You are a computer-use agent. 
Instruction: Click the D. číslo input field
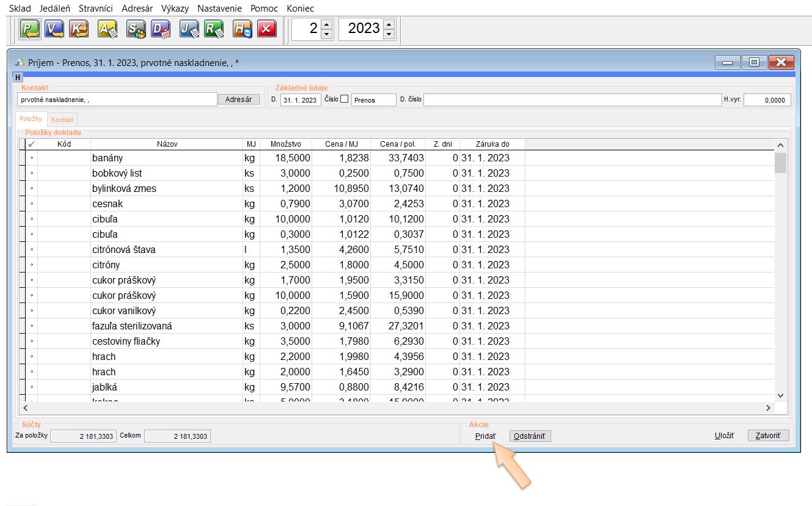(x=572, y=100)
